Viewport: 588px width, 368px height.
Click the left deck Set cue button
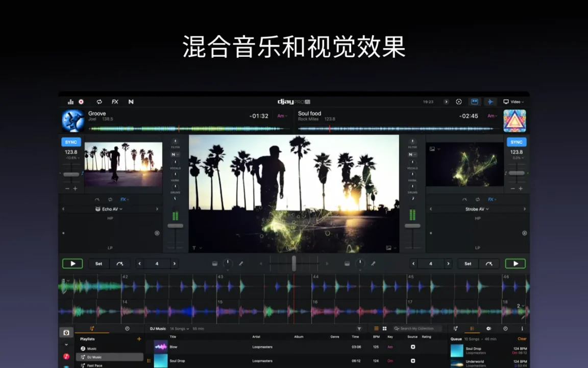(x=99, y=264)
